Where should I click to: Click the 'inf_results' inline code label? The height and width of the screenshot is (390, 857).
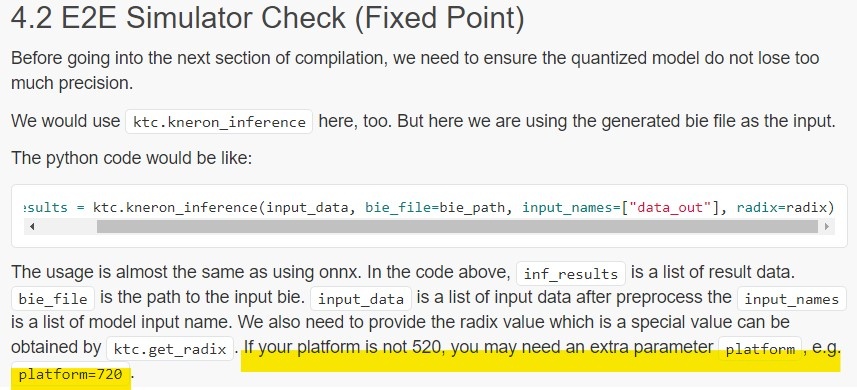point(571,274)
